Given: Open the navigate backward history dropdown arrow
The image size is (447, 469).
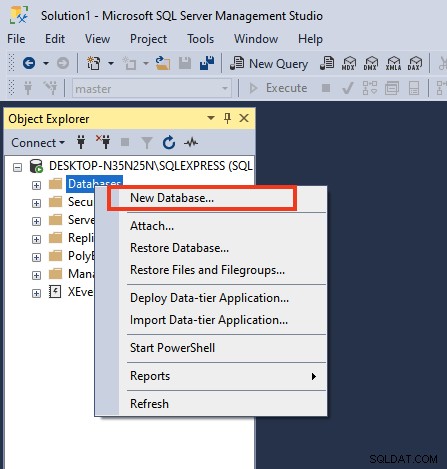Looking at the screenshot, I should [46, 63].
